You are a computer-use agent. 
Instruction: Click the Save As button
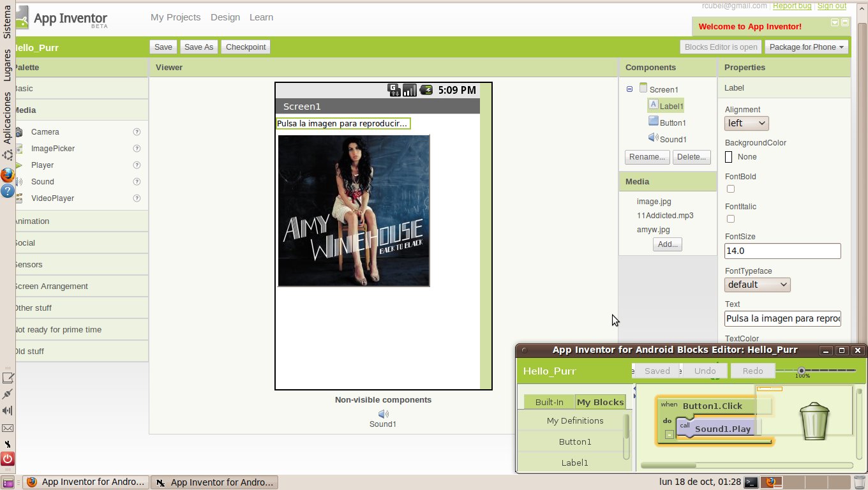point(199,47)
